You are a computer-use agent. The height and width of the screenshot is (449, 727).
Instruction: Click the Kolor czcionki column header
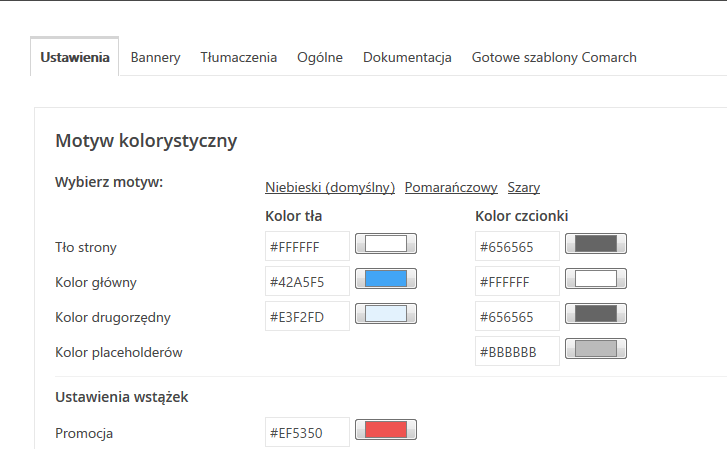point(522,216)
